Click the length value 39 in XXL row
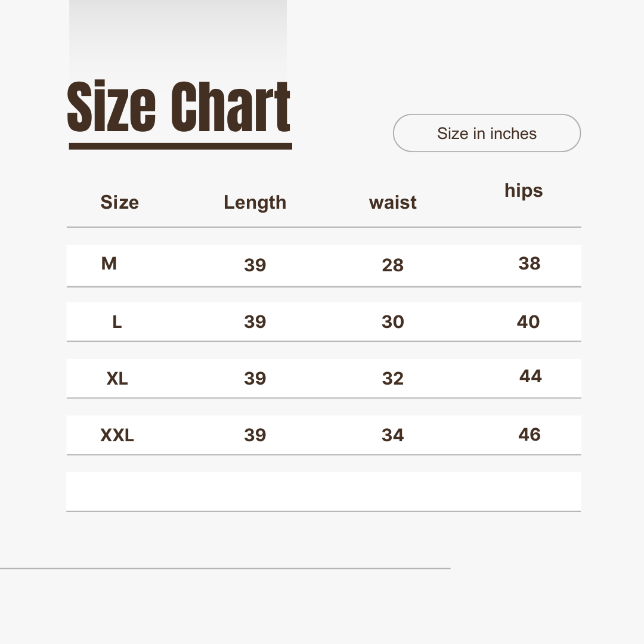Viewport: 644px width, 644px height. click(255, 436)
